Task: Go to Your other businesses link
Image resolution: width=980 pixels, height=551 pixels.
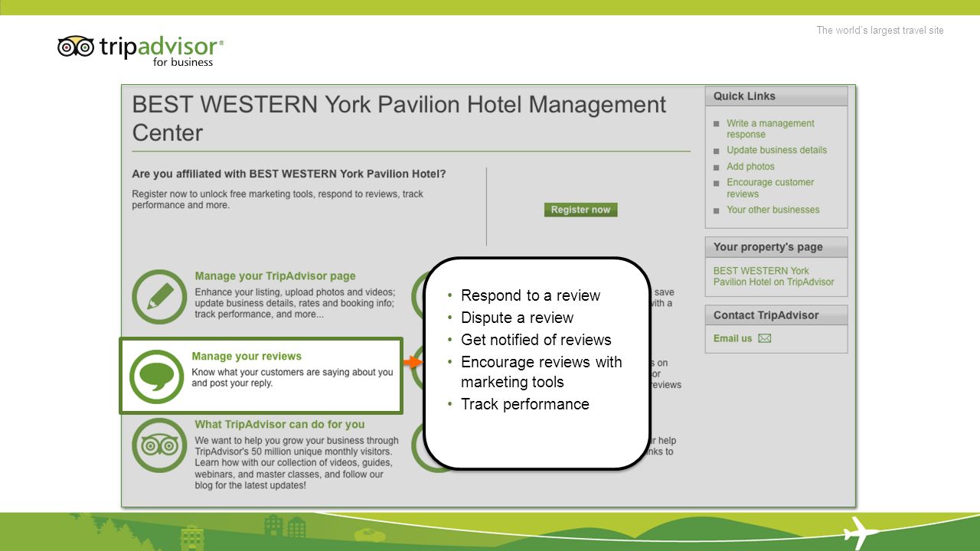Action: point(773,210)
